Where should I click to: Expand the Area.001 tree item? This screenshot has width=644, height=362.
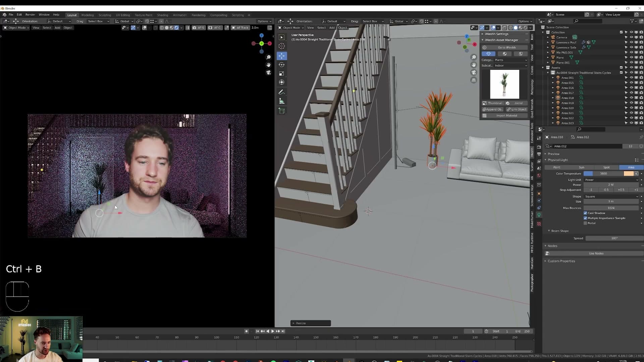553,78
